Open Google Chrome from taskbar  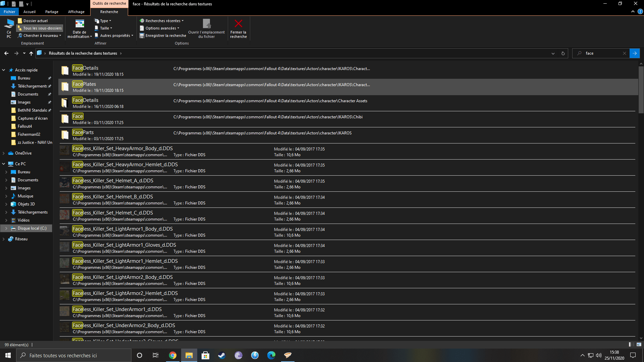pos(173,355)
